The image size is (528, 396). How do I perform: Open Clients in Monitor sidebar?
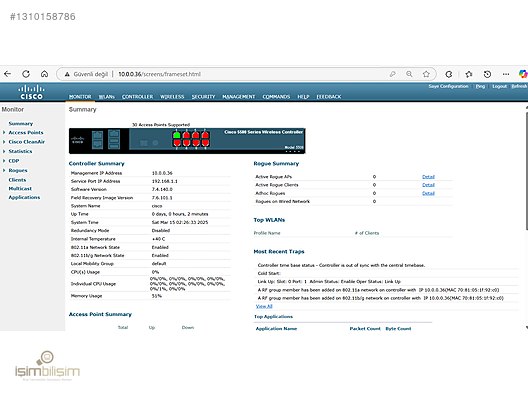click(17, 180)
